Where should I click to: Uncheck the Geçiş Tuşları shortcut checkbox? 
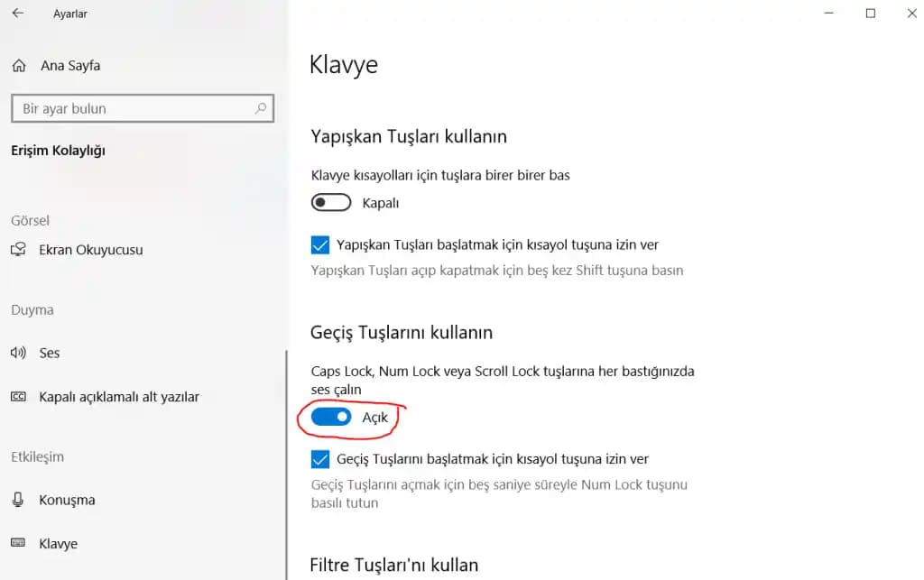[321, 459]
